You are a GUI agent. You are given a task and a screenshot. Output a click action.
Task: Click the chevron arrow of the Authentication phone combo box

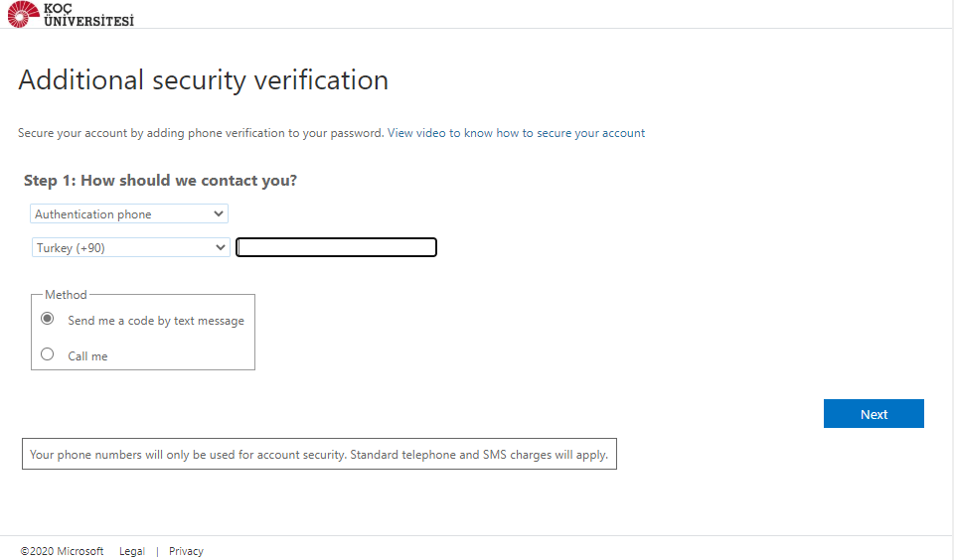(x=219, y=213)
